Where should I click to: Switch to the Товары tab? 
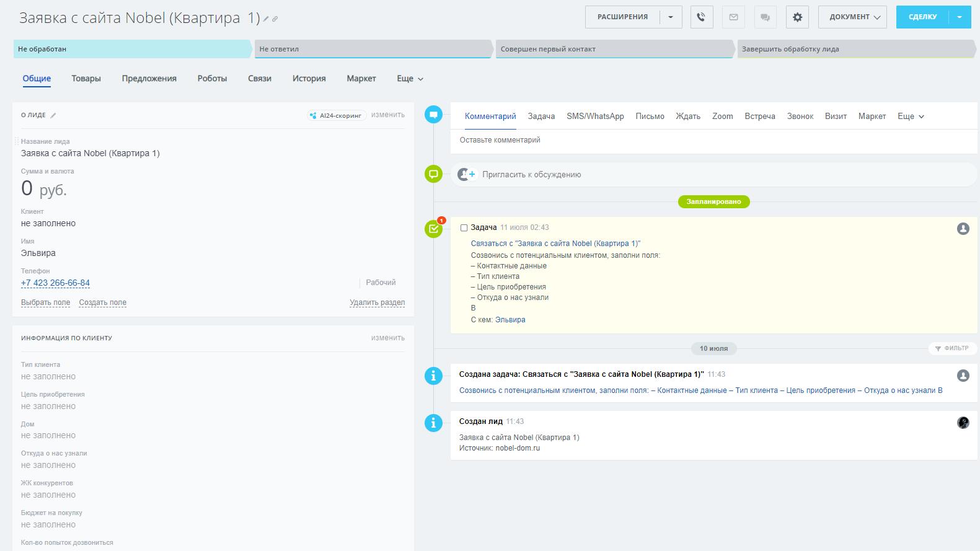coord(86,79)
